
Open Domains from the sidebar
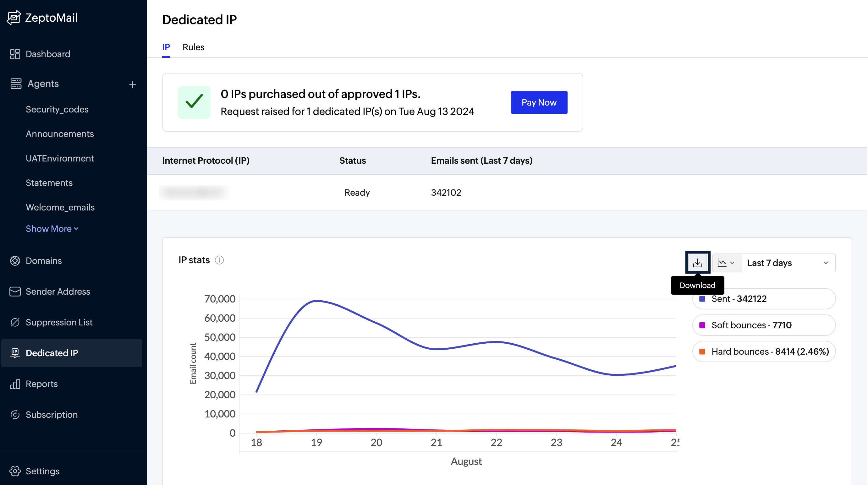[43, 261]
